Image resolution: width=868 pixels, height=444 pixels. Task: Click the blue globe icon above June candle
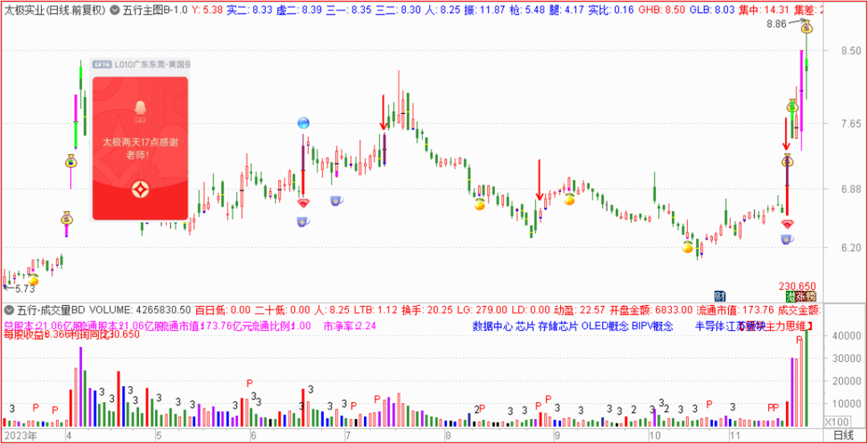[x=303, y=123]
